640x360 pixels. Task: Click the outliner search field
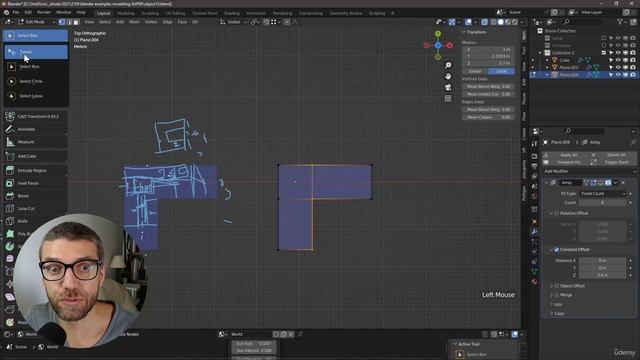[582, 22]
